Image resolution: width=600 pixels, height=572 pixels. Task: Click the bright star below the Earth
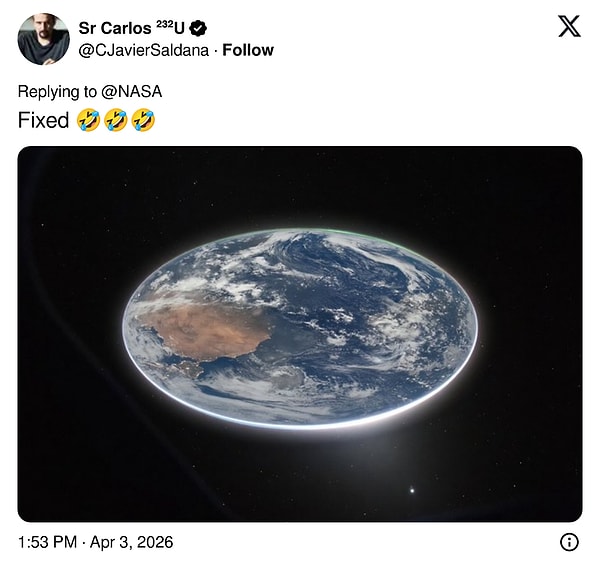pos(412,490)
